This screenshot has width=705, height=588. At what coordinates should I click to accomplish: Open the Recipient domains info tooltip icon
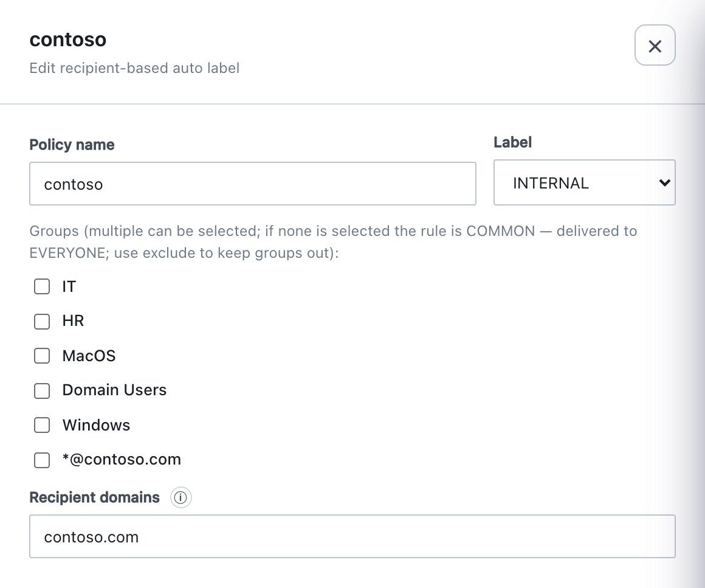[181, 497]
